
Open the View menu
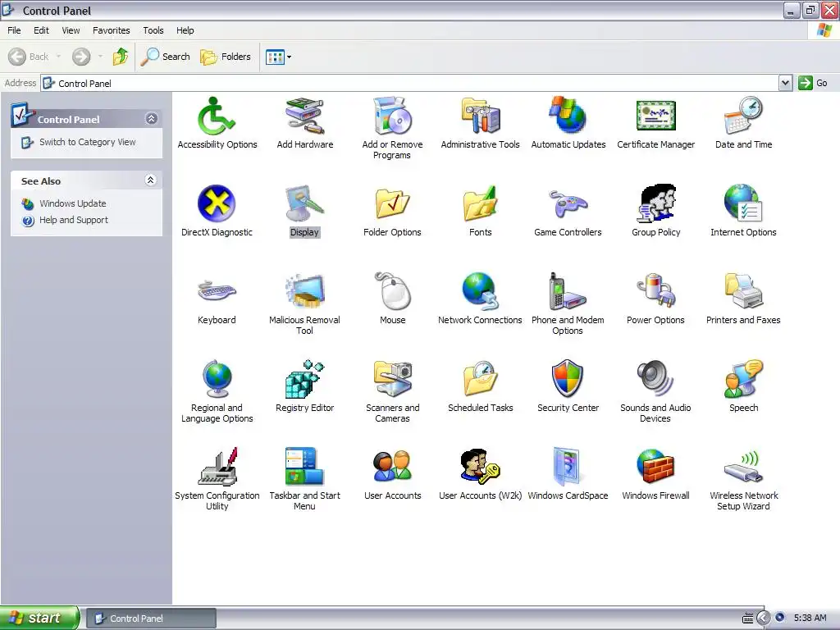click(x=71, y=30)
